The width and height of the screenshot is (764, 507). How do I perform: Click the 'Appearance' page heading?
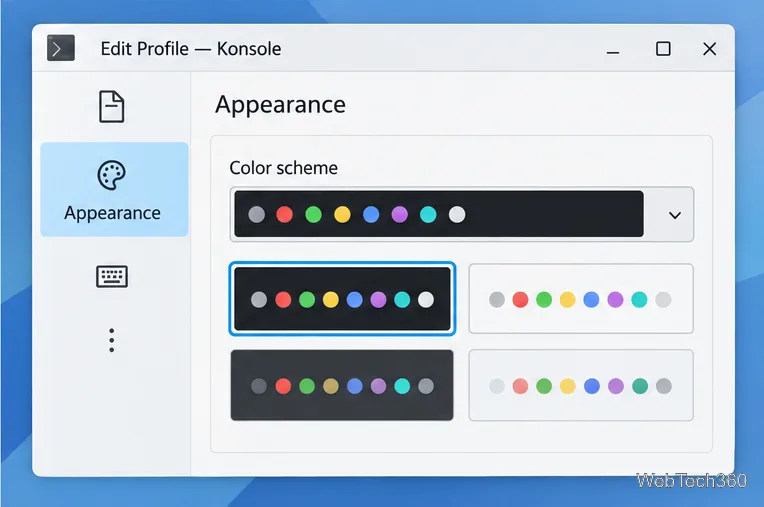(x=281, y=104)
